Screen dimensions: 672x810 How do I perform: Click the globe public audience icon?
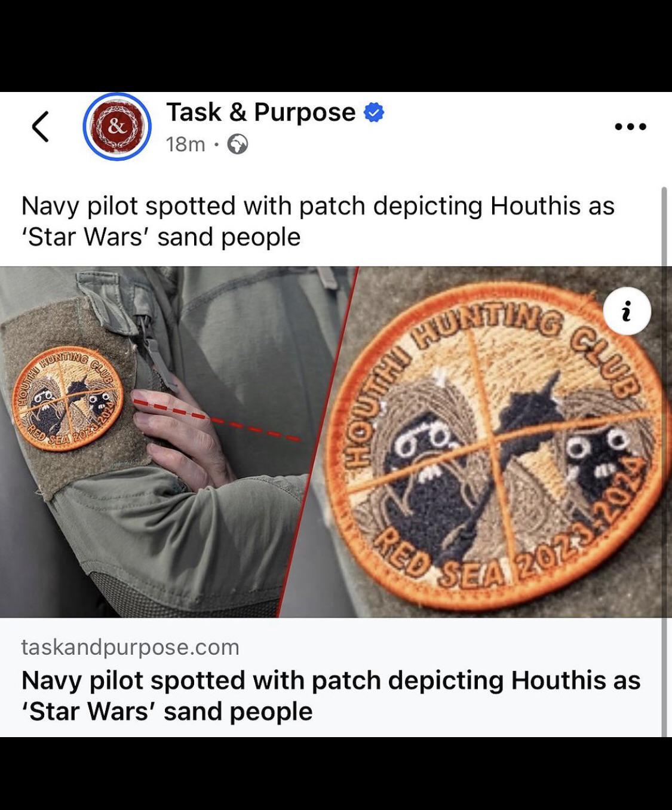pyautogui.click(x=237, y=144)
